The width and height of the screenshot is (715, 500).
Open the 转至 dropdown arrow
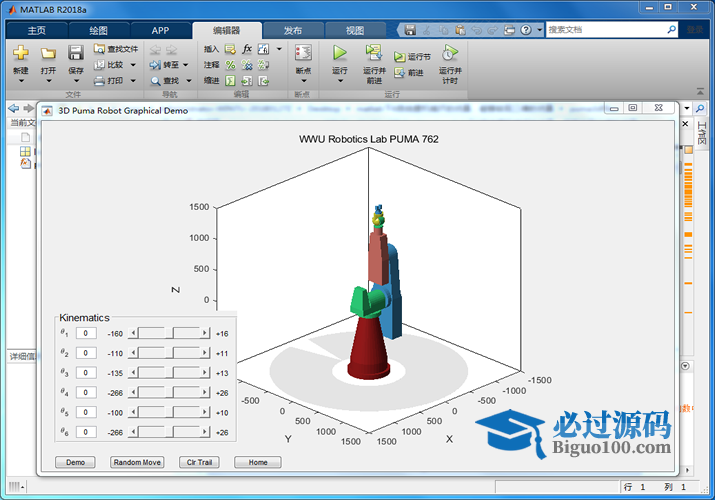(x=186, y=65)
